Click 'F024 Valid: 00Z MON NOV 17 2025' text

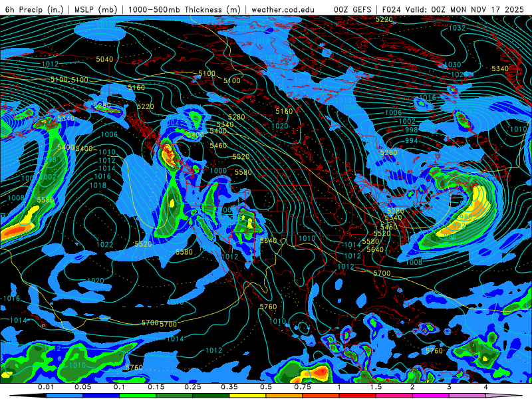click(x=453, y=9)
